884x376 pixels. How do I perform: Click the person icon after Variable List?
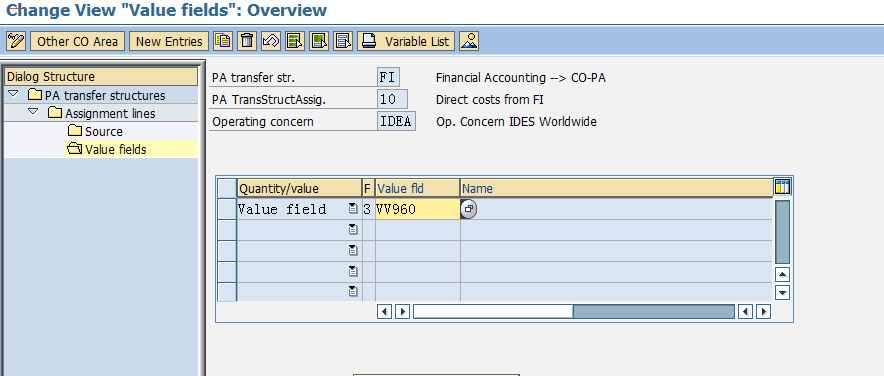point(469,41)
